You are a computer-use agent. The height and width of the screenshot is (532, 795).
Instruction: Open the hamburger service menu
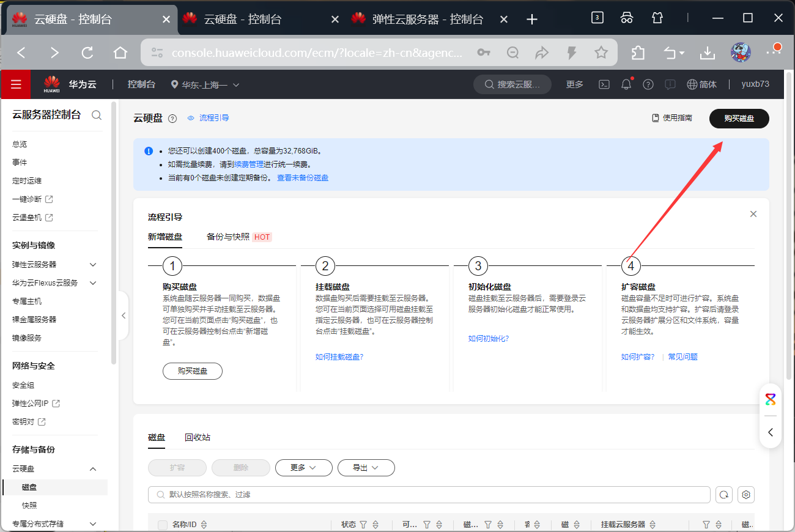coord(16,84)
